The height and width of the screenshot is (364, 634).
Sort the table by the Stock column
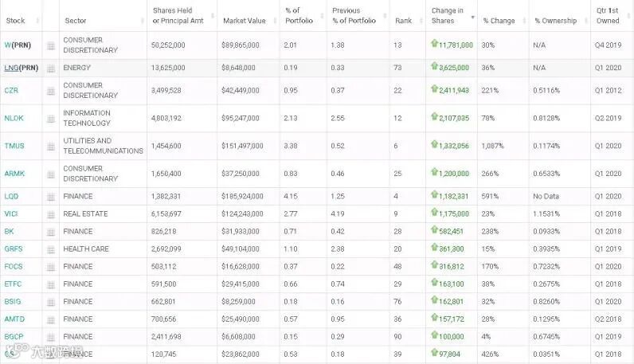click(x=21, y=21)
